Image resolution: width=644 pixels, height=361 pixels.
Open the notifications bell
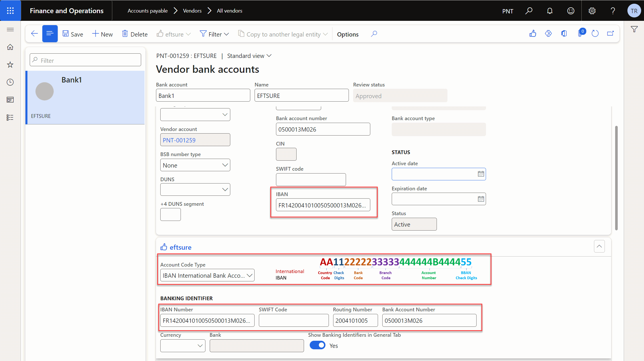[x=550, y=11]
